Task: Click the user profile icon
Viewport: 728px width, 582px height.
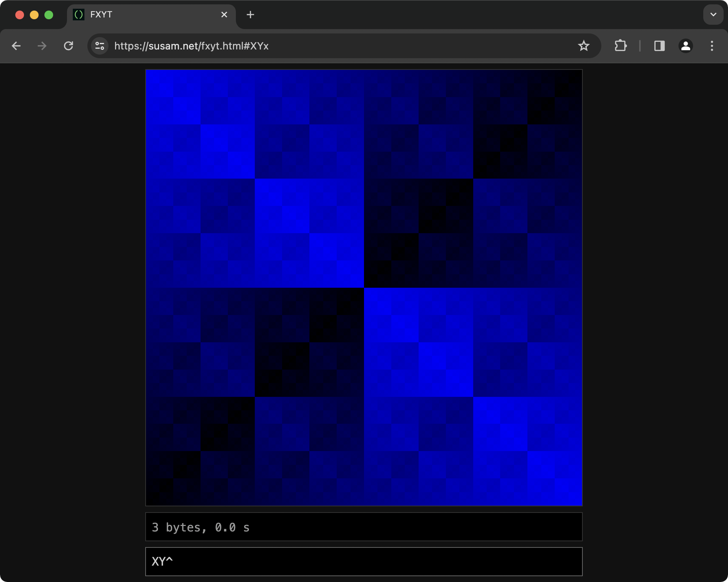Action: pos(686,46)
